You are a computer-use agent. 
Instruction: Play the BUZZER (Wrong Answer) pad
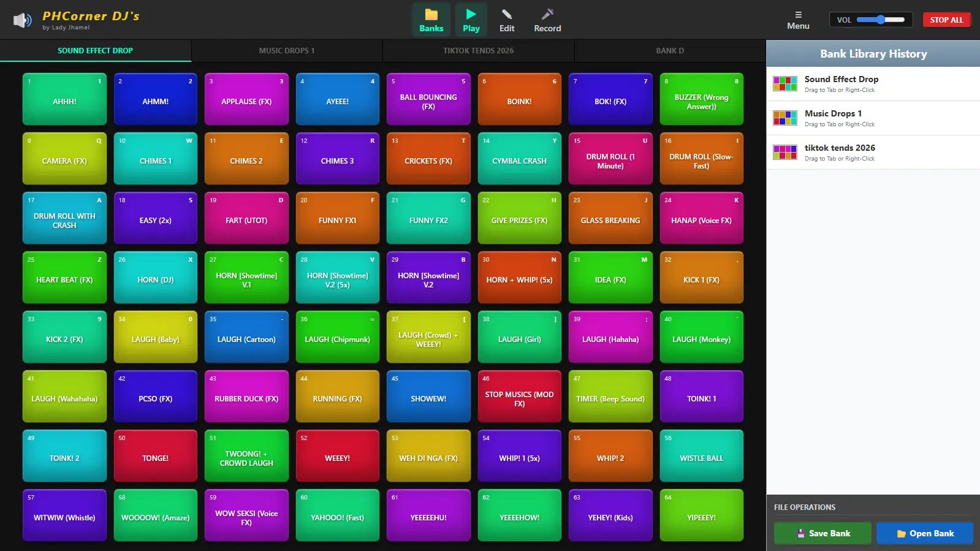701,99
